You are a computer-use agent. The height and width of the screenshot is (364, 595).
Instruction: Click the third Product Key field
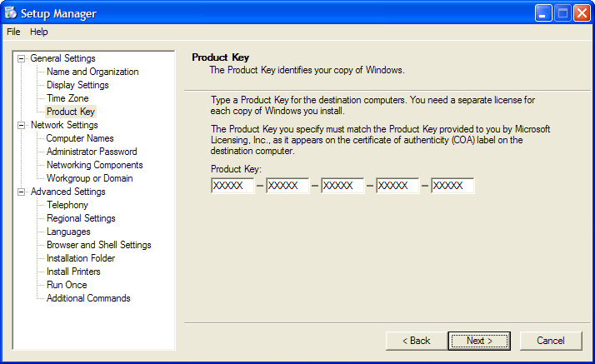tap(342, 186)
